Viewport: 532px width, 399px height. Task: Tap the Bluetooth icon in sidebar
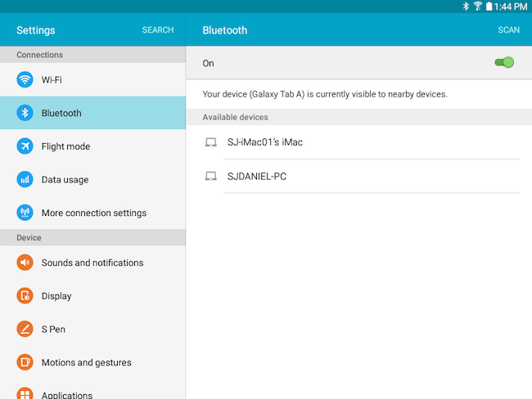pos(25,113)
